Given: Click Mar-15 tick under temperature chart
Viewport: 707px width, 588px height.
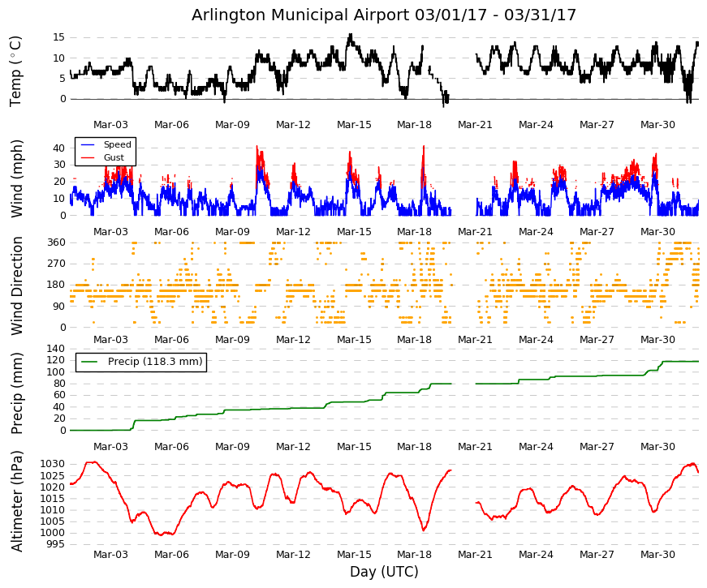Looking at the screenshot, I should click(354, 125).
